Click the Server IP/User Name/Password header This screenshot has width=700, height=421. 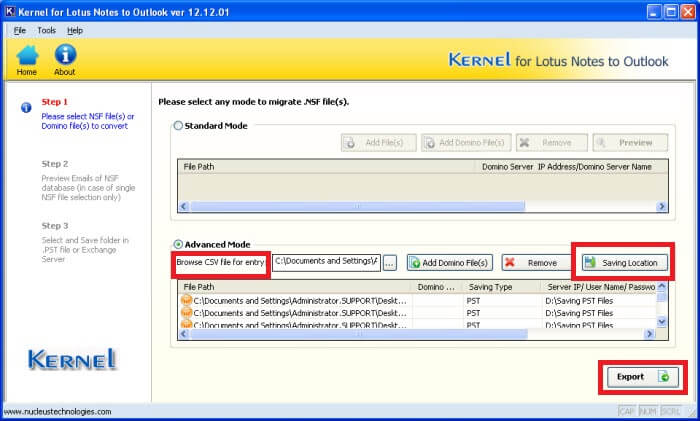tap(600, 287)
